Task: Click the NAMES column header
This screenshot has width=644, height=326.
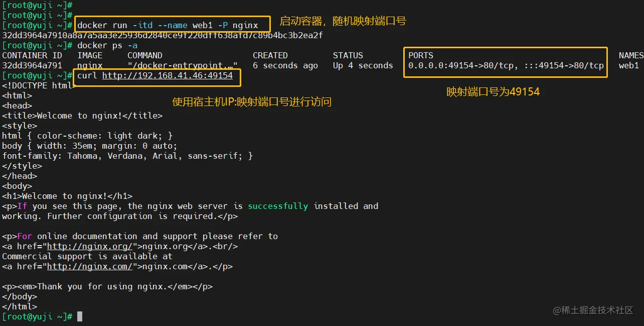Action: 631,55
